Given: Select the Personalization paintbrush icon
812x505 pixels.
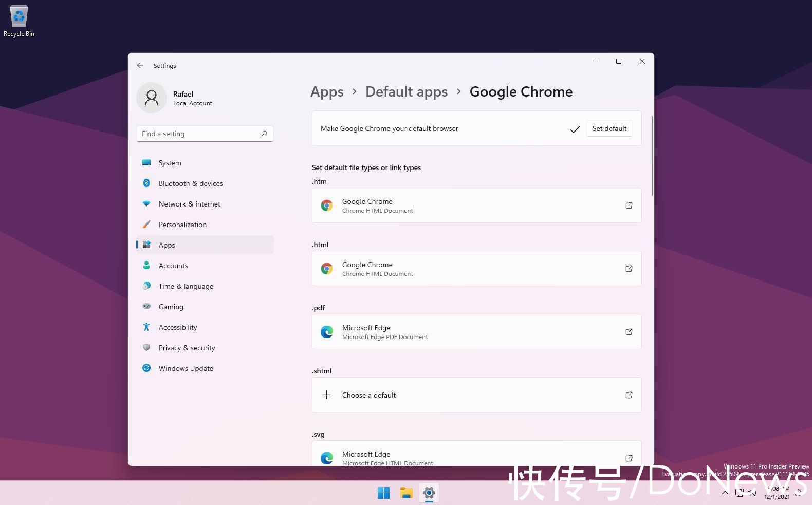Looking at the screenshot, I should 146,225.
